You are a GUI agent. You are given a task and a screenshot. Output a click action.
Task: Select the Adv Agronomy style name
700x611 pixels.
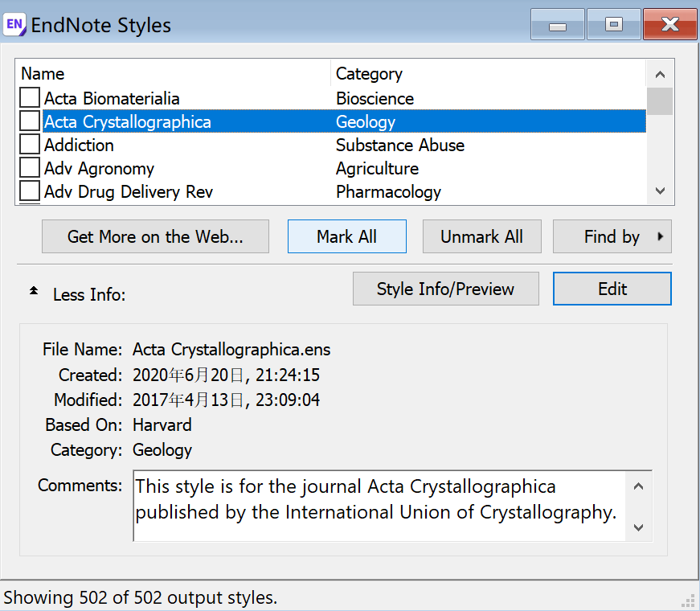click(x=99, y=168)
